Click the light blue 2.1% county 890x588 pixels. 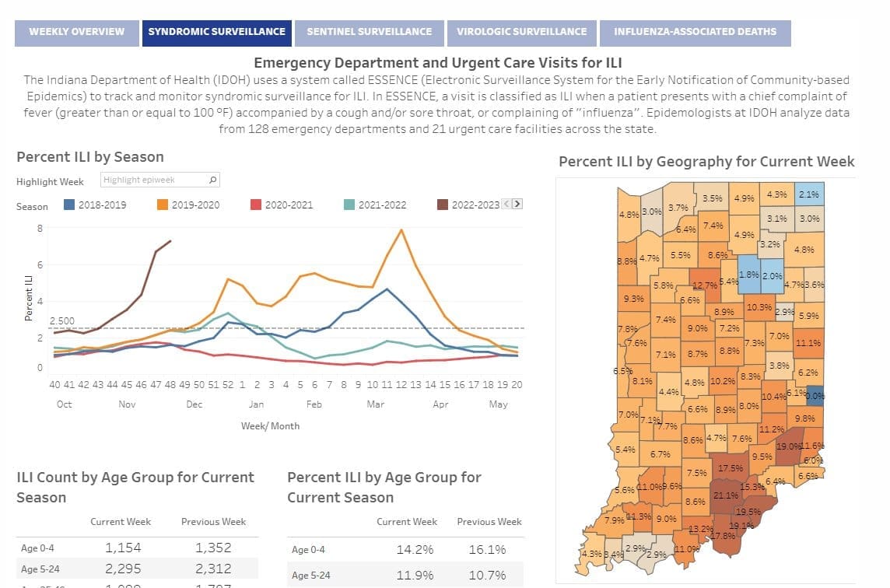809,194
